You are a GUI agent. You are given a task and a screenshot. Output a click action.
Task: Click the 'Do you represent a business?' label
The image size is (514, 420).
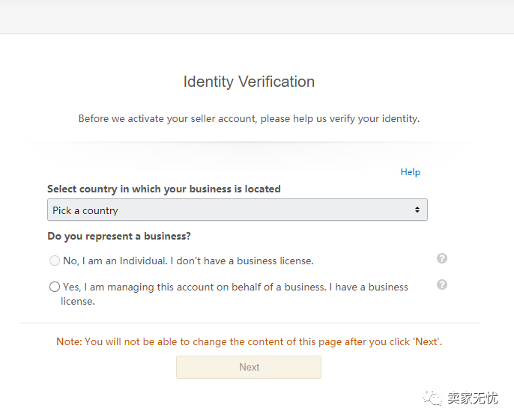(x=119, y=237)
